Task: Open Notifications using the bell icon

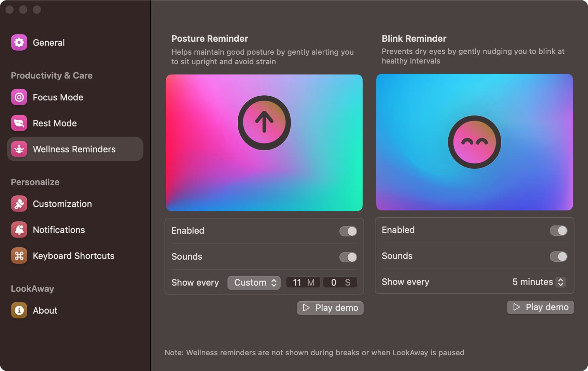Action: coord(19,230)
